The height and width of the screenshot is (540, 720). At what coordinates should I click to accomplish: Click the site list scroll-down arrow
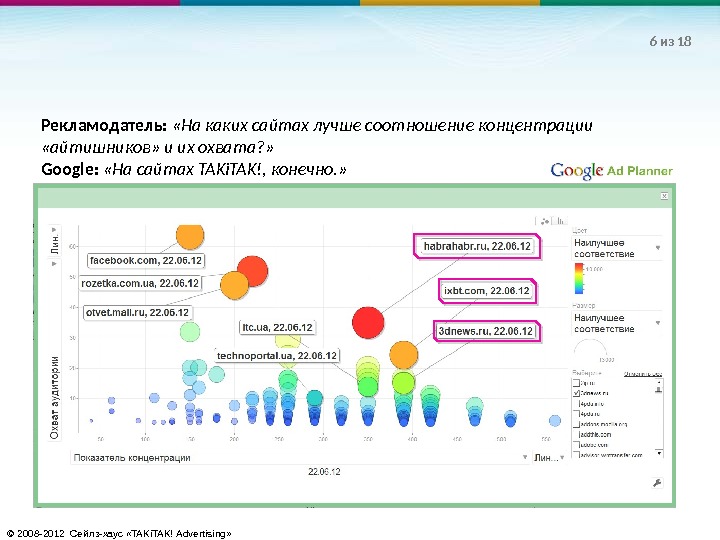click(x=659, y=454)
